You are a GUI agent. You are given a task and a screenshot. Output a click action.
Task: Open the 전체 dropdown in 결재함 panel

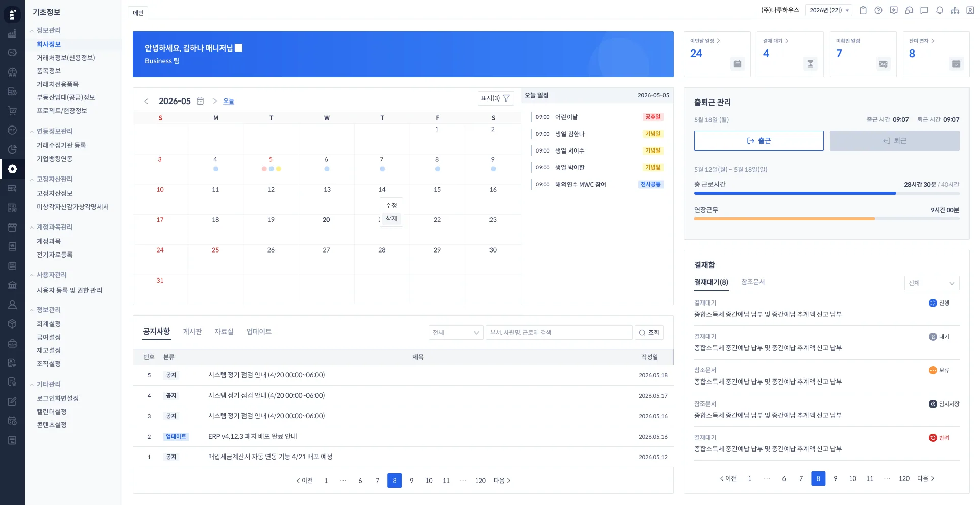[932, 283]
